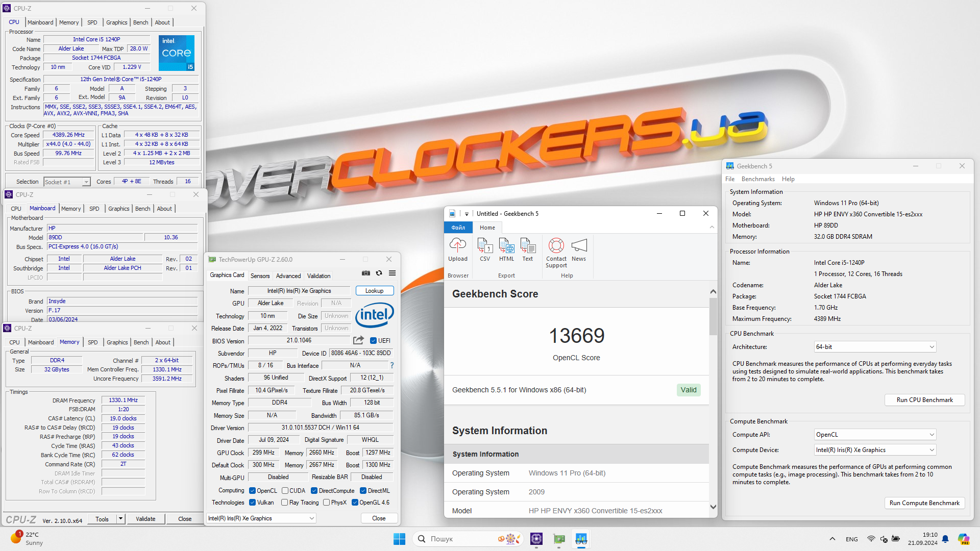Switch to Advanced tab in GPU-Z
This screenshot has width=980, height=551.
coord(288,276)
